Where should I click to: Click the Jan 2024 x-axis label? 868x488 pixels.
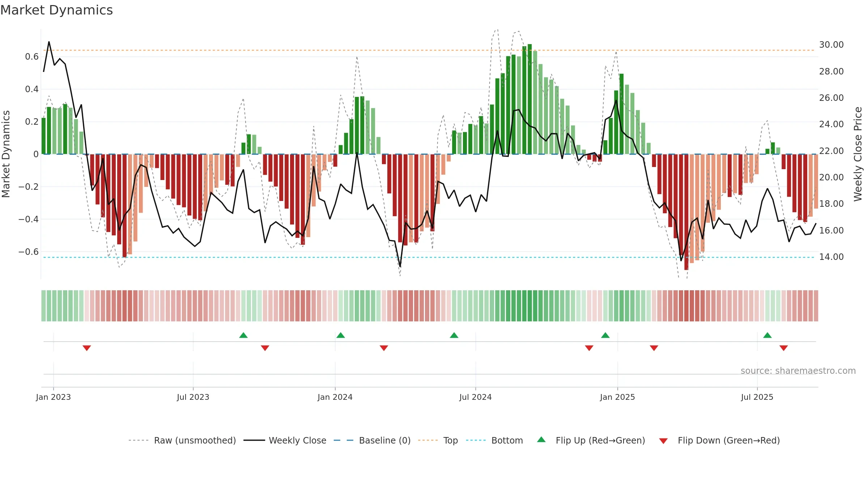coord(335,397)
